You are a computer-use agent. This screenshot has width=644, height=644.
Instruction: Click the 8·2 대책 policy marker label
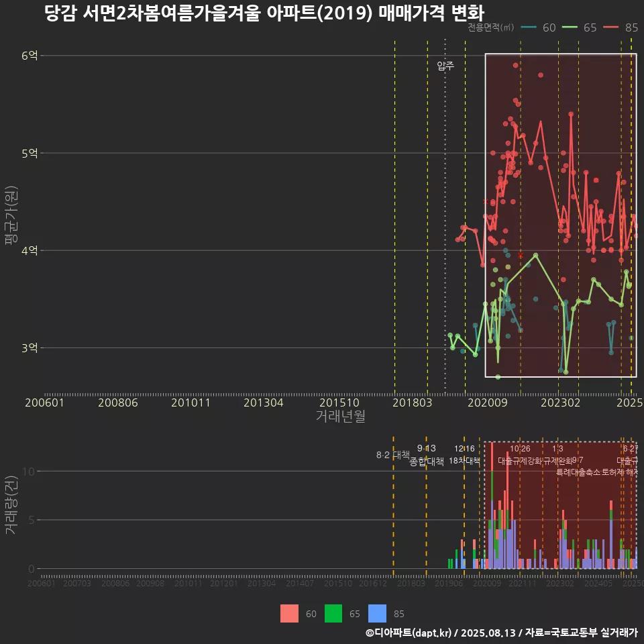393,455
